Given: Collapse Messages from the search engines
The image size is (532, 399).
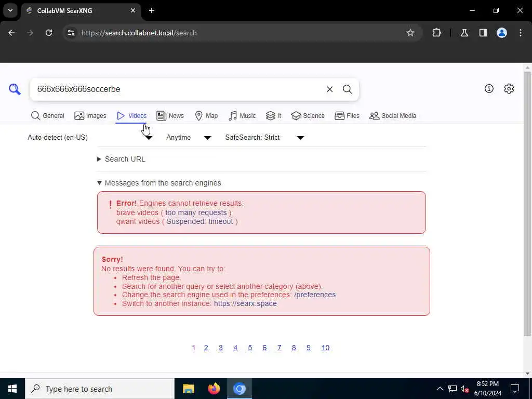Looking at the screenshot, I should (159, 183).
